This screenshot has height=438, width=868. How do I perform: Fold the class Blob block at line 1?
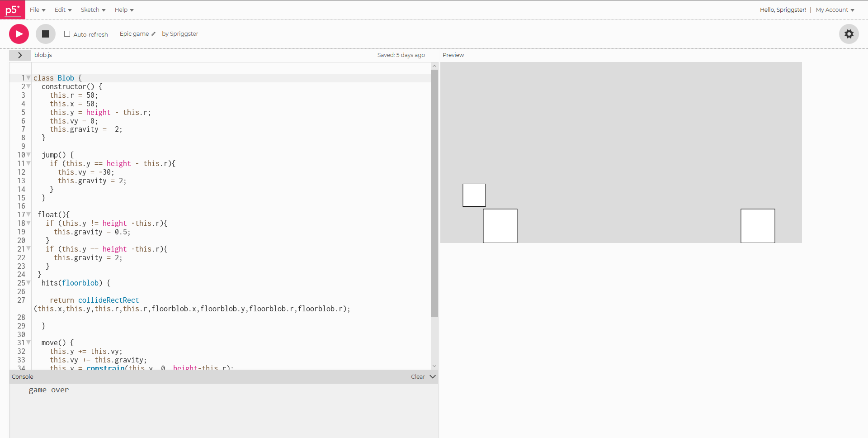pos(28,78)
